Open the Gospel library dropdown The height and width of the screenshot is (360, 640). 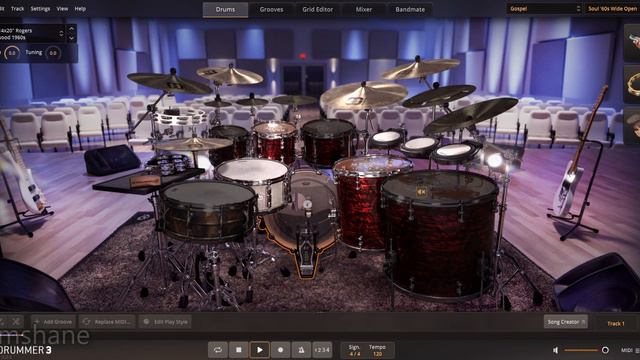[543, 9]
